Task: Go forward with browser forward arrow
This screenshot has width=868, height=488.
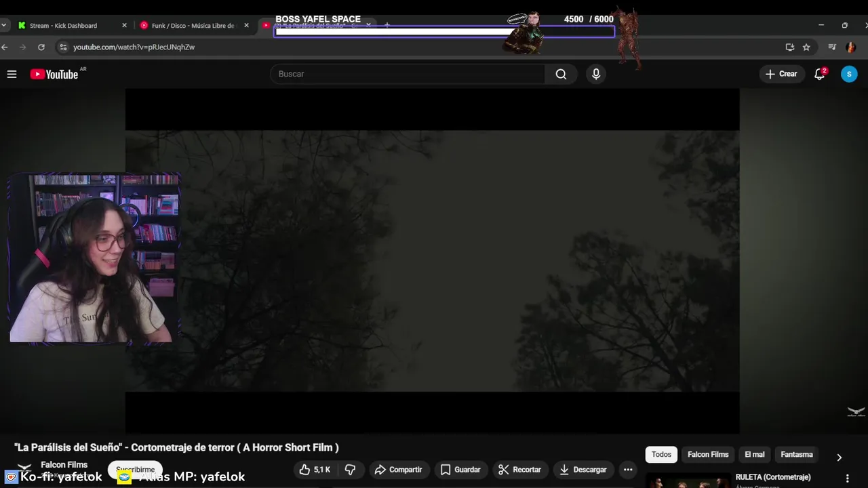Action: coord(22,47)
